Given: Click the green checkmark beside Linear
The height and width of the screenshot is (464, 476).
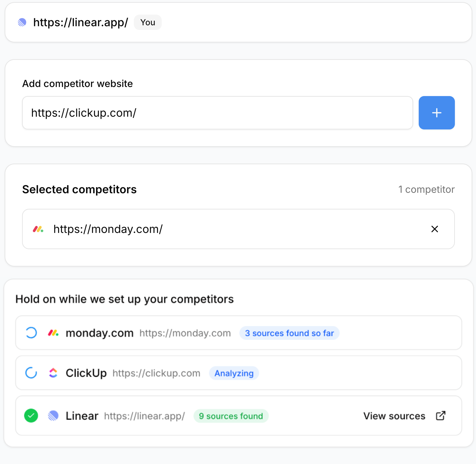Looking at the screenshot, I should pos(31,416).
